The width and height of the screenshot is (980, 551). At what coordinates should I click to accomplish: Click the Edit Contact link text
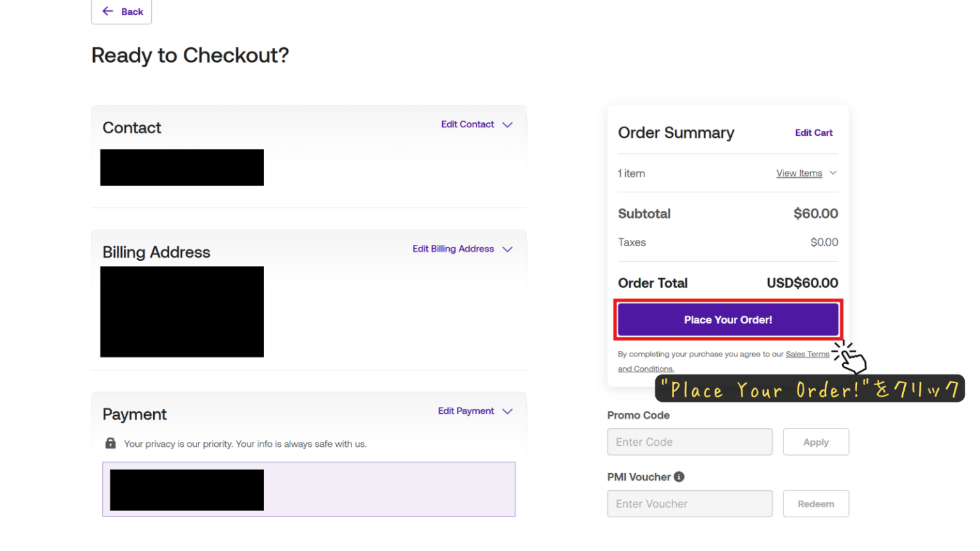click(467, 124)
